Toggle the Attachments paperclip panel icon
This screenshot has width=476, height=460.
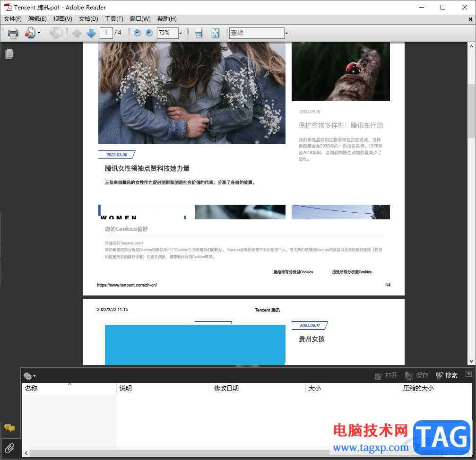[x=9, y=448]
